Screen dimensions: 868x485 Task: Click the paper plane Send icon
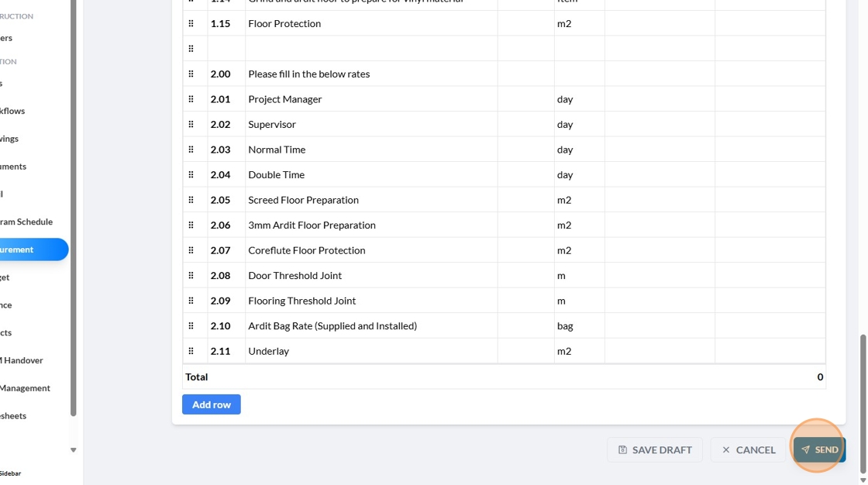point(805,450)
